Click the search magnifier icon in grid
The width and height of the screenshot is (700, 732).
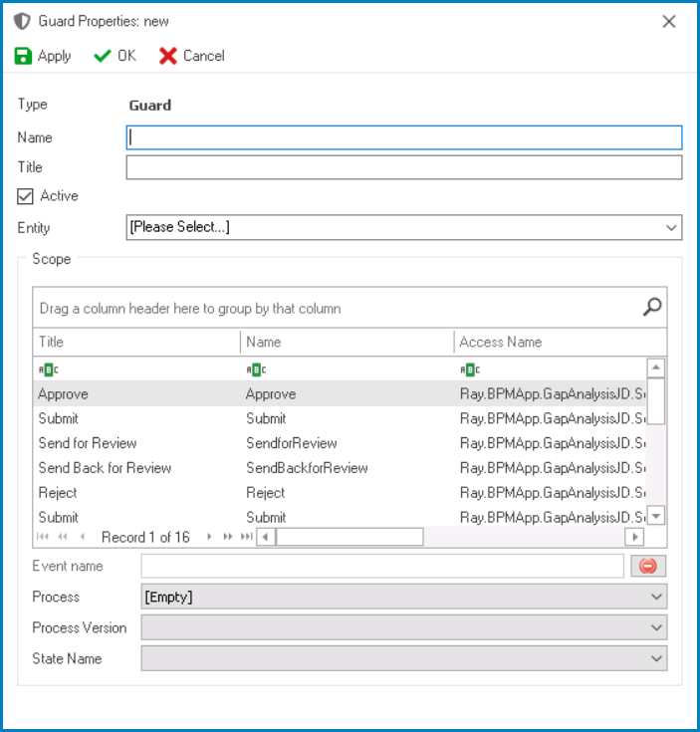pyautogui.click(x=652, y=308)
